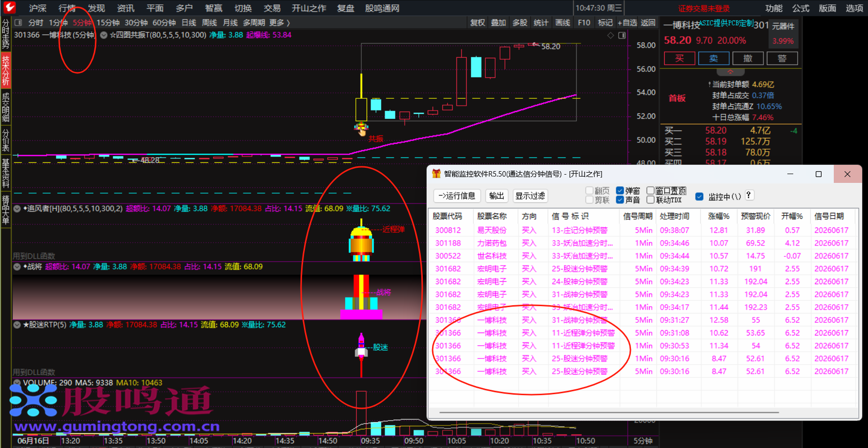Click the 叠加 toolbar button
The height and width of the screenshot is (448, 868).
coord(499,22)
